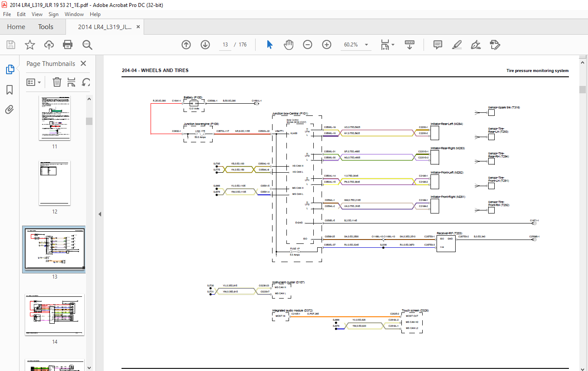The image size is (588, 371).
Task: Click the Save file icon
Action: [11, 45]
